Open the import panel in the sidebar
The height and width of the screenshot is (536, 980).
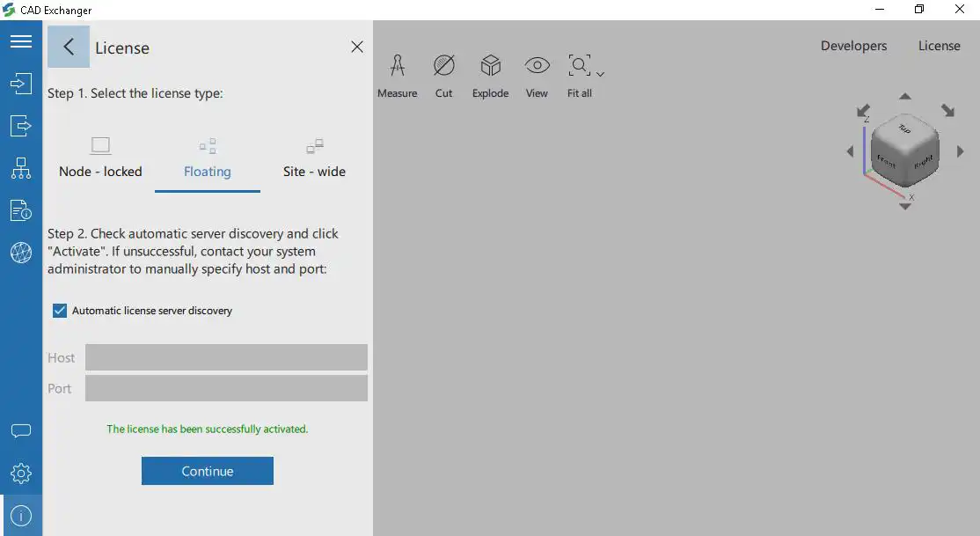click(20, 83)
